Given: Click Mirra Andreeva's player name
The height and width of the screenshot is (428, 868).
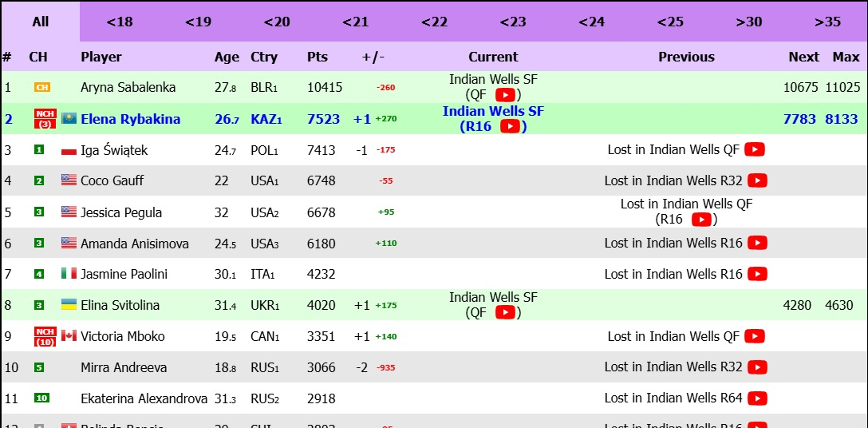Looking at the screenshot, I should coord(124,367).
